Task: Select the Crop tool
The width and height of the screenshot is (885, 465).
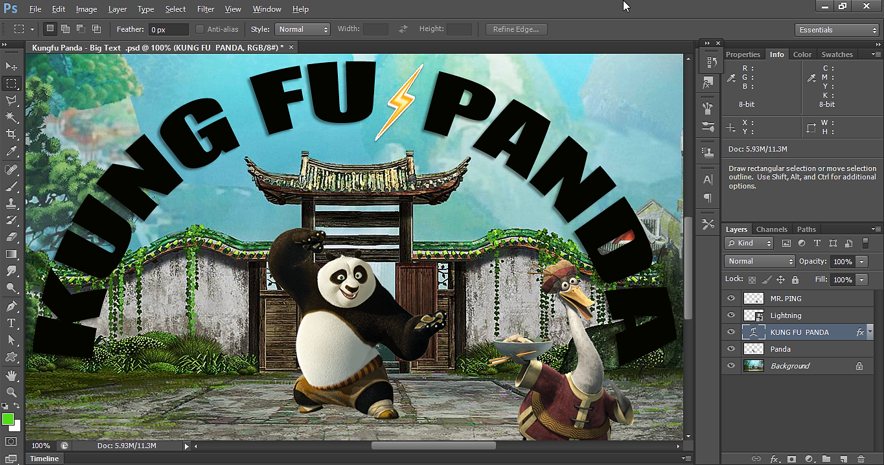Action: pyautogui.click(x=11, y=134)
